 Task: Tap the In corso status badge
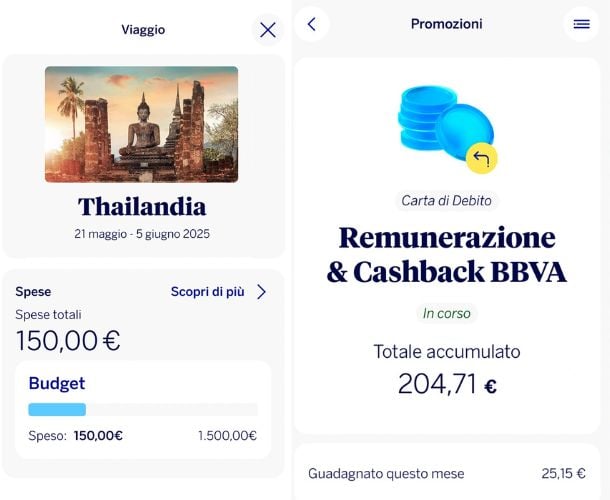tap(446, 313)
